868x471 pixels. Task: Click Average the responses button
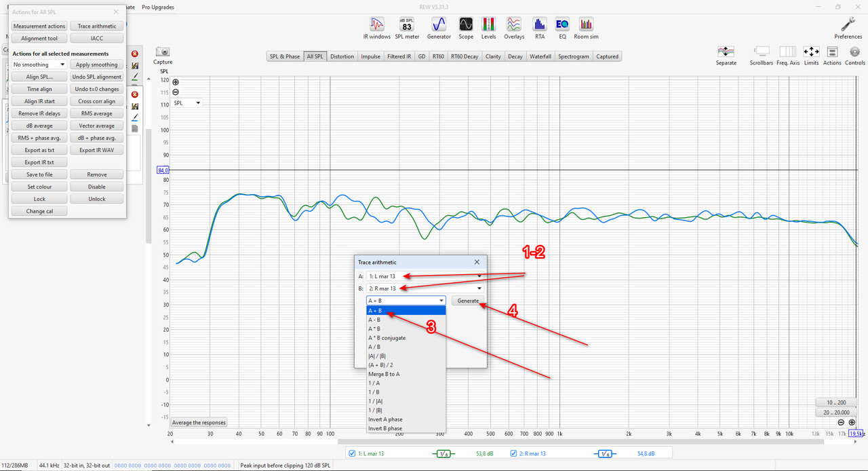click(x=199, y=422)
